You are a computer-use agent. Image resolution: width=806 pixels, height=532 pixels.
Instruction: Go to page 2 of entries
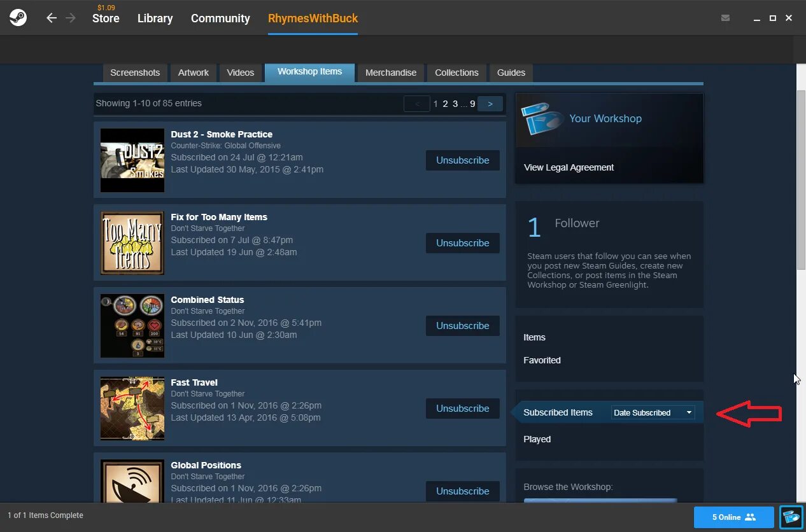click(x=445, y=104)
